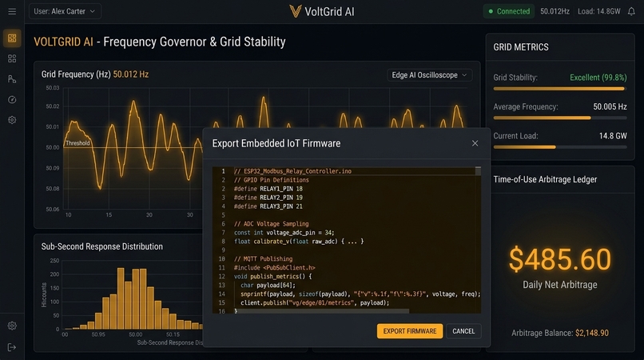Click the Average Frequency progress bar
This screenshot has height=360, width=644.
(560, 118)
